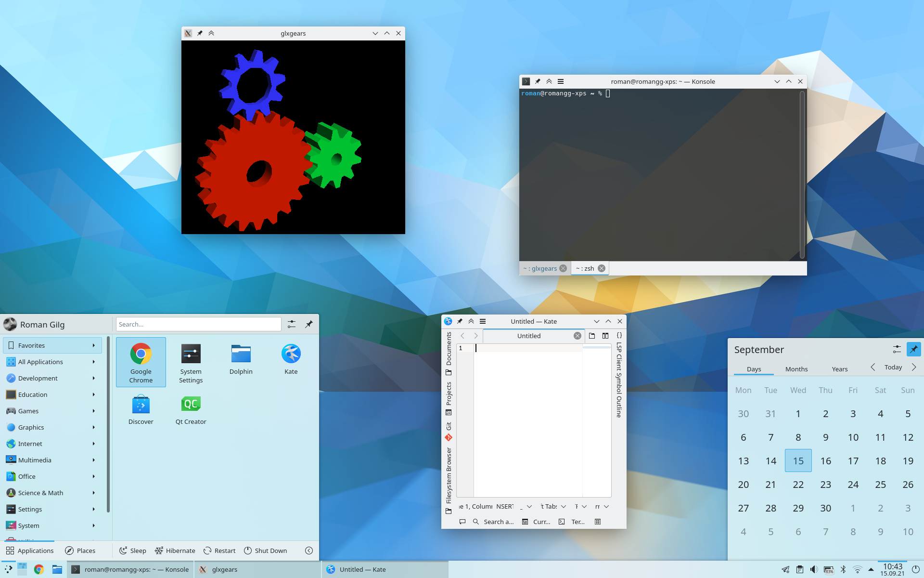The image size is (924, 578).
Task: Open the Projects panel in Kate
Action: click(x=449, y=396)
